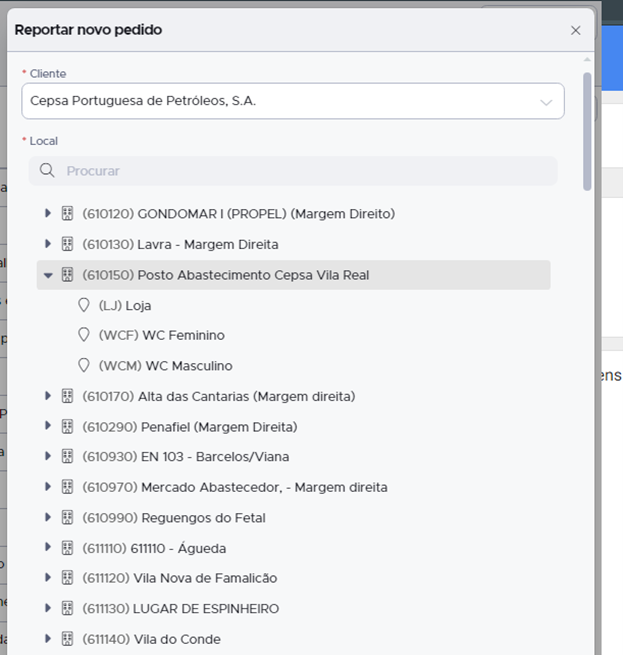Viewport: 623px width, 655px height.
Task: Expand the (610970) Mercado Abastecedor node
Action: point(48,486)
